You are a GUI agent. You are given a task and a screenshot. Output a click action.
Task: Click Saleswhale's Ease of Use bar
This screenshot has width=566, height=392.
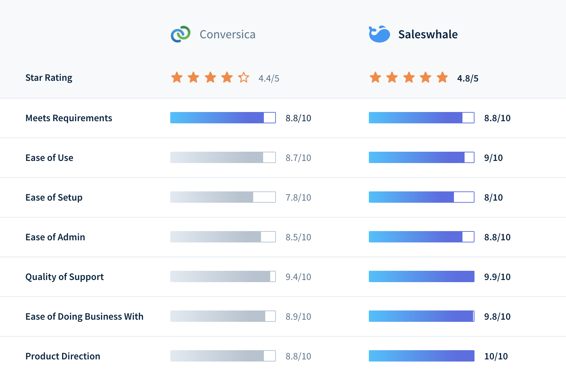pos(422,157)
